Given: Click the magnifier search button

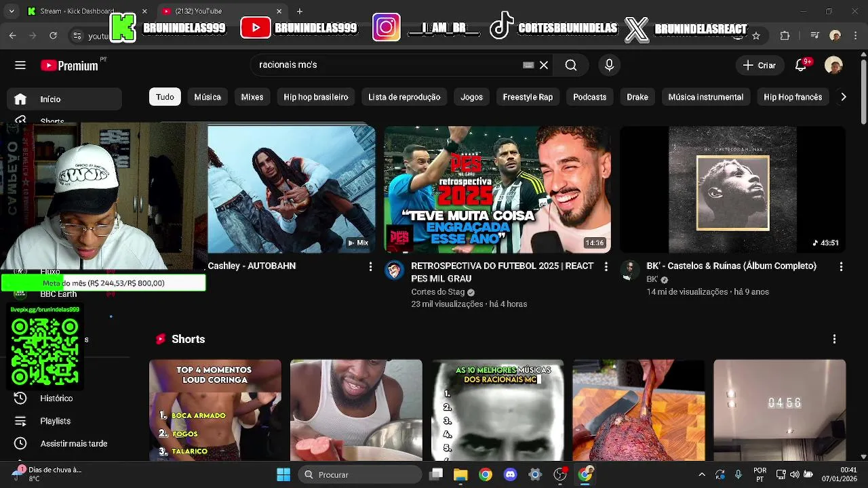Looking at the screenshot, I should coord(571,65).
